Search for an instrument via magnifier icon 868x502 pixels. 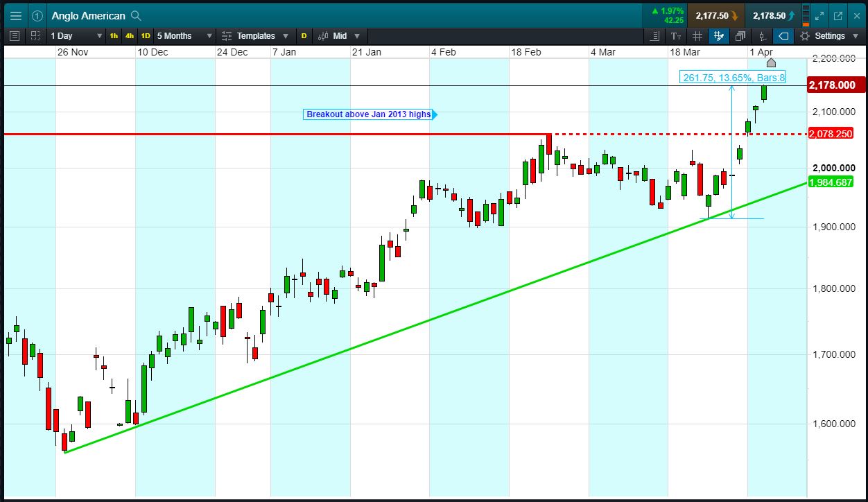[136, 15]
